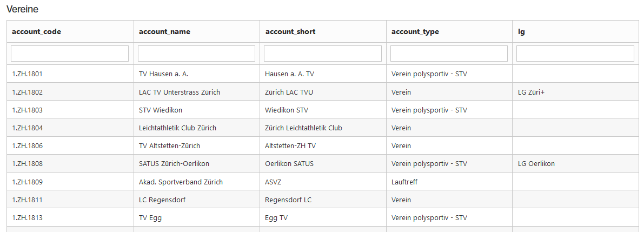Click the account_code filter input field
Screen dimensions: 644x232
click(70, 54)
